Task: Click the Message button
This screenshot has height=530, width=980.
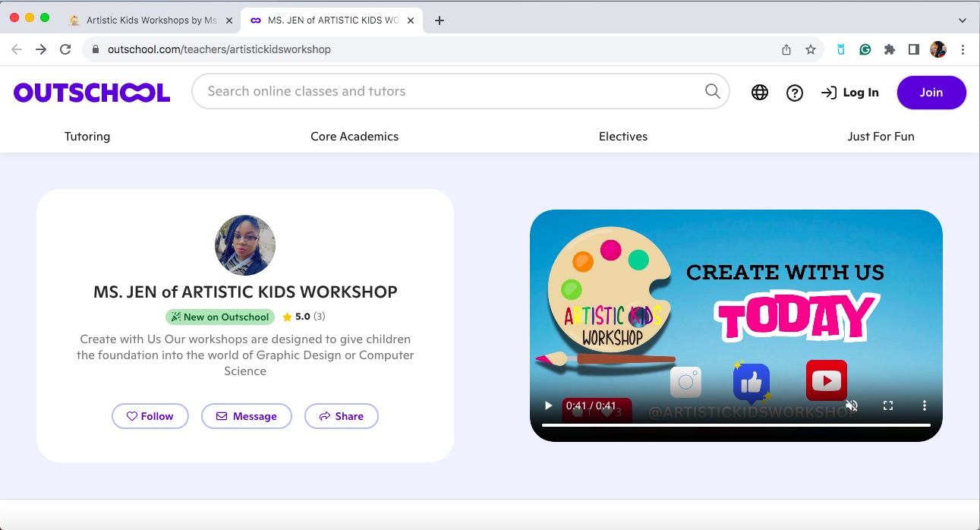Action: pos(247,416)
